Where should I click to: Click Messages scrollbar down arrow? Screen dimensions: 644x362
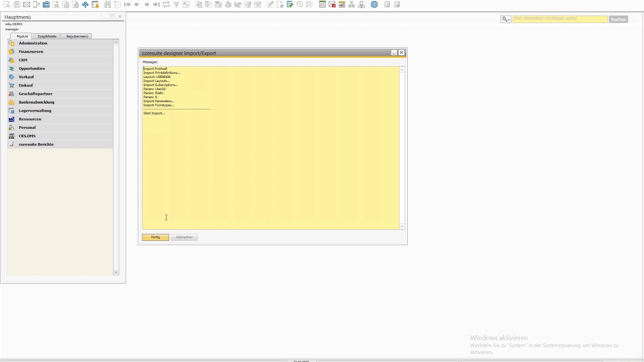click(x=402, y=227)
